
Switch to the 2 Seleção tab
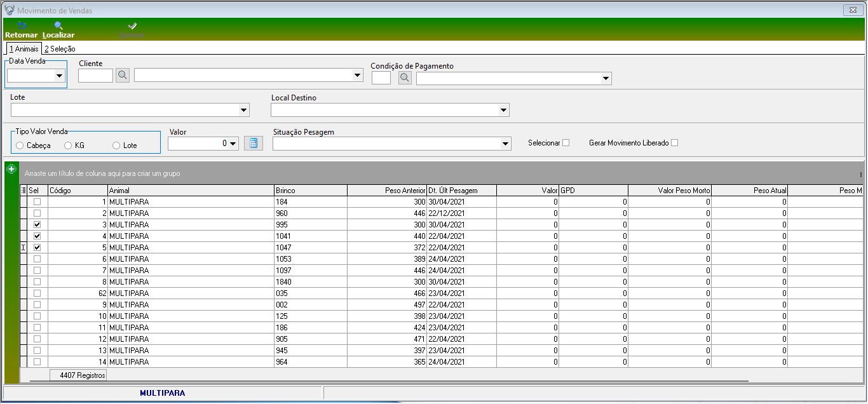coord(60,49)
